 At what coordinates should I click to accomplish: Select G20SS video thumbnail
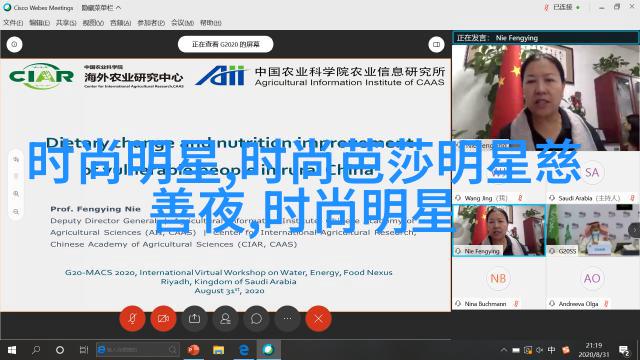click(593, 231)
